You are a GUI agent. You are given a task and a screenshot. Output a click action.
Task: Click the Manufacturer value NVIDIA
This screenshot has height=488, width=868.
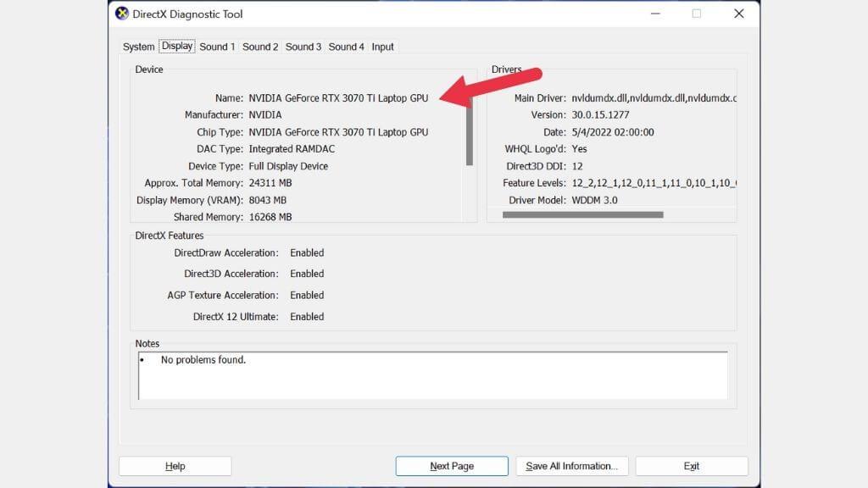265,114
